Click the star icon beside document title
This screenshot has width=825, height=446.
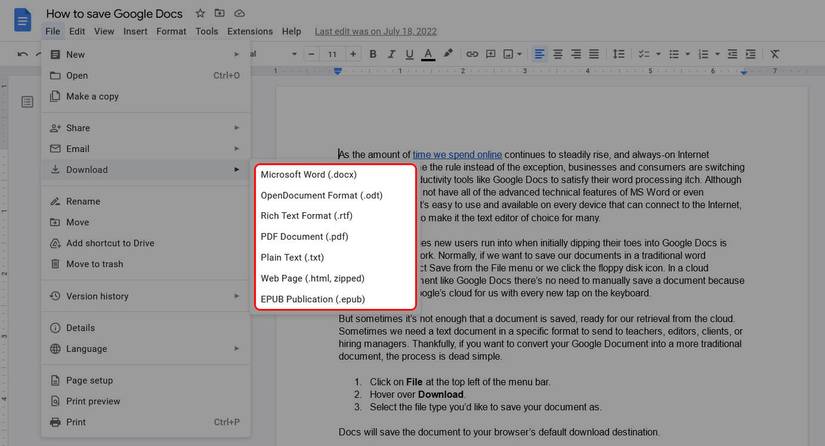pyautogui.click(x=200, y=13)
